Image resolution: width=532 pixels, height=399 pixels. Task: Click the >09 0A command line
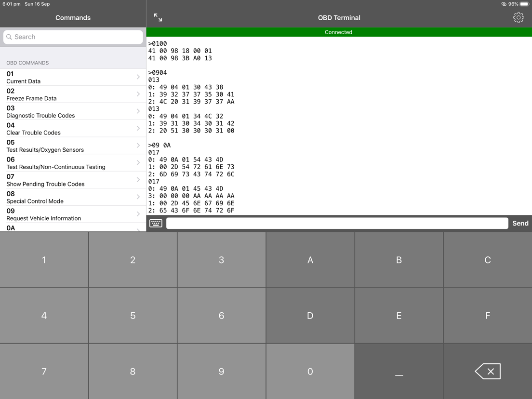click(x=160, y=145)
